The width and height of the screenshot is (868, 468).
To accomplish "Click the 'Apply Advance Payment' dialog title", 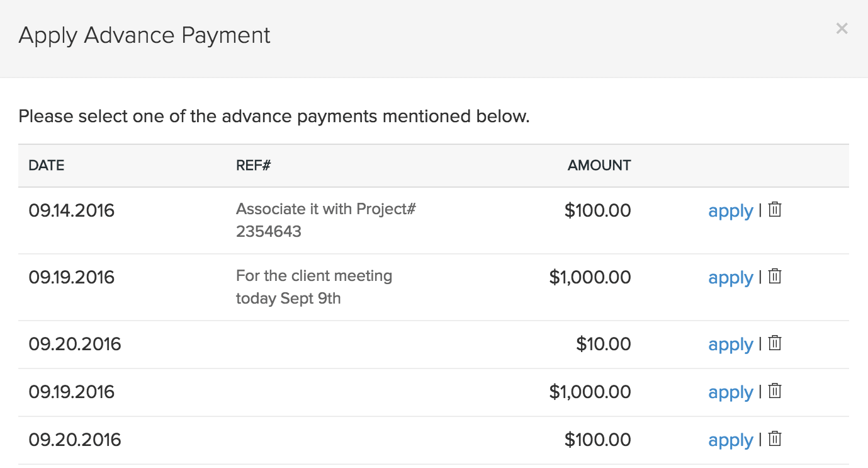I will click(145, 35).
